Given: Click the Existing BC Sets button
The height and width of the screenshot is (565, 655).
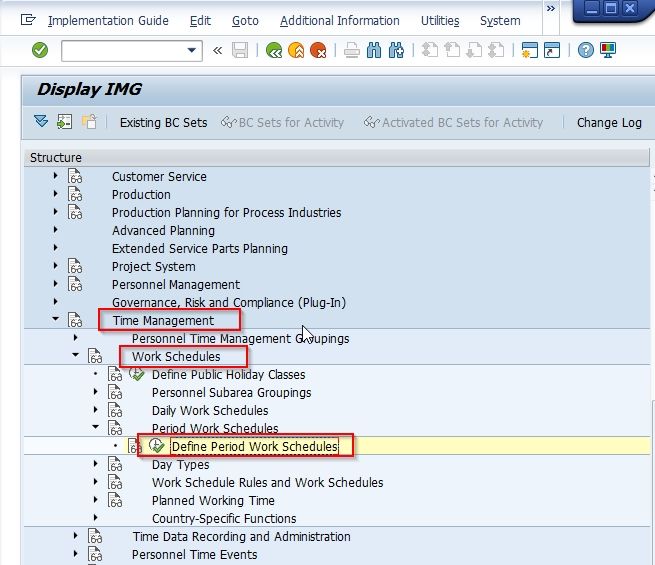Looking at the screenshot, I should tap(163, 123).
